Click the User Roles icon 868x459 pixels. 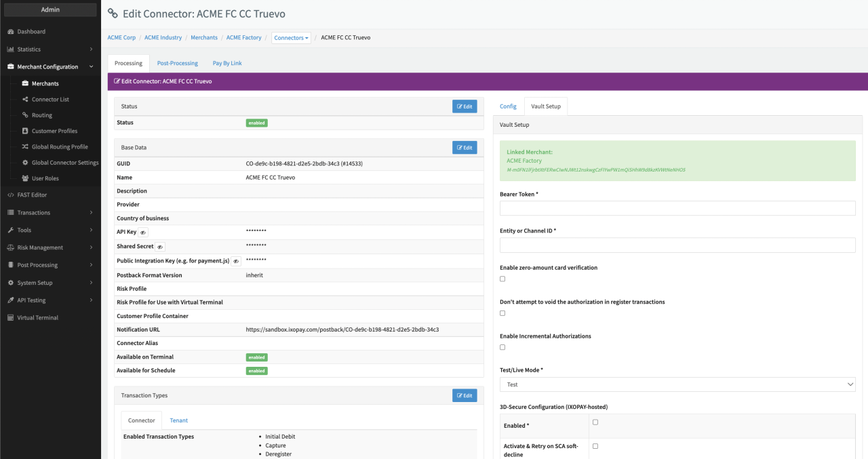pos(25,178)
